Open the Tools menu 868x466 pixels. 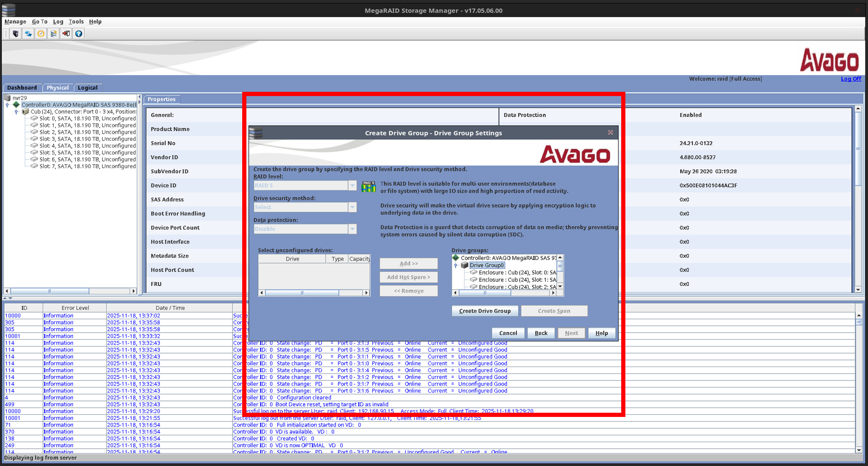[76, 21]
